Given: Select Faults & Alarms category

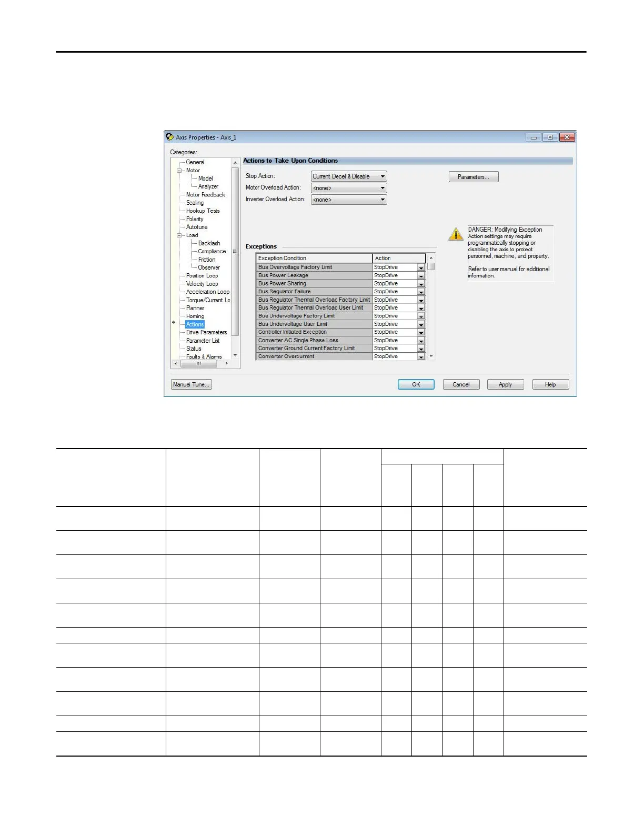Looking at the screenshot, I should tap(204, 356).
